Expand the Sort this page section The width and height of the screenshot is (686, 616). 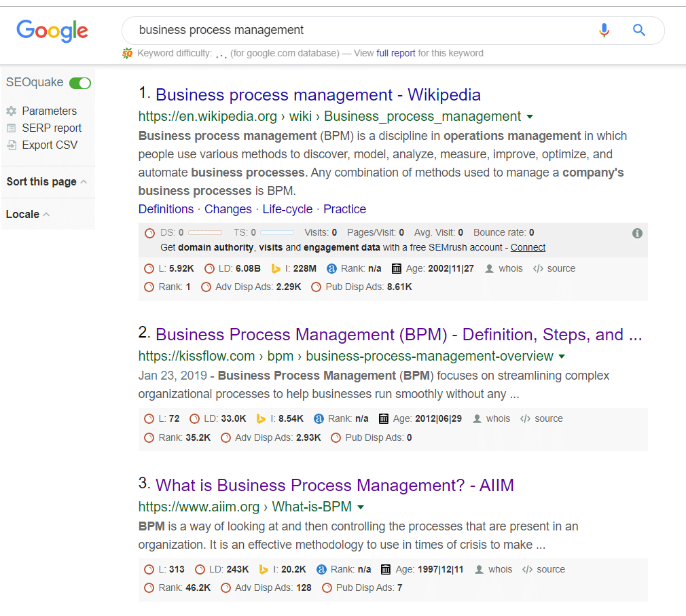click(x=47, y=181)
